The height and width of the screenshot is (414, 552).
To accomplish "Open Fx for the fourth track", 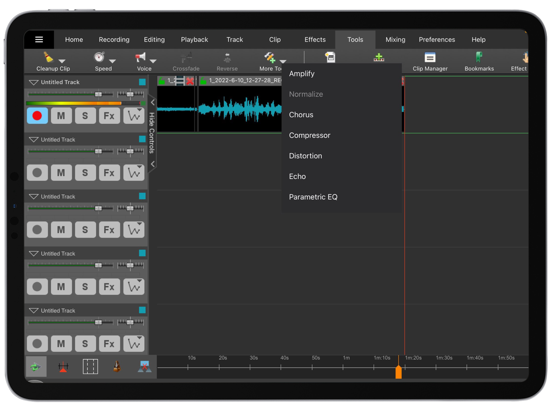I will (x=109, y=287).
